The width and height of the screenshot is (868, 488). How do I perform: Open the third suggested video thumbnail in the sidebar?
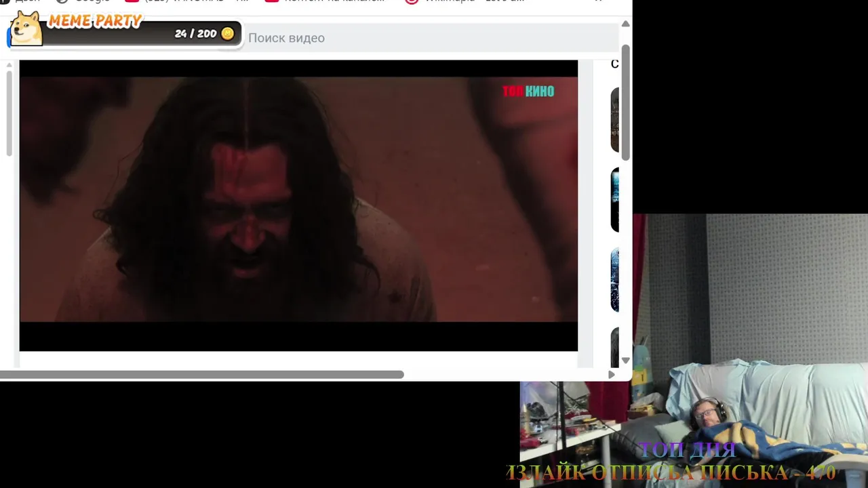[615, 280]
